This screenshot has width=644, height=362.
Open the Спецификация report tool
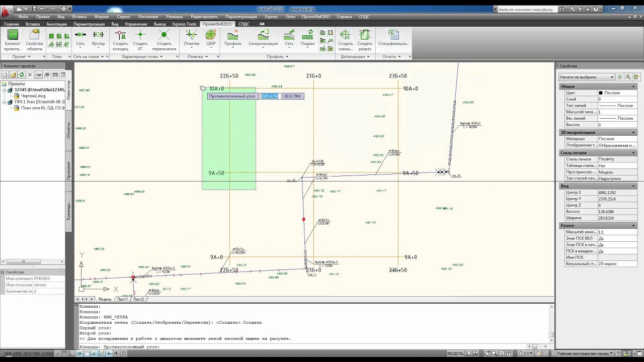pos(393,38)
